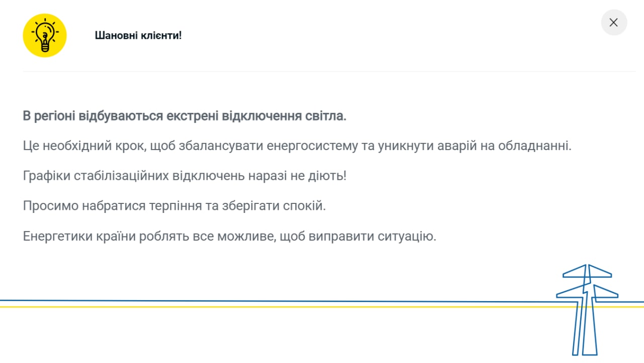Viewport: 644px width, 363px height.
Task: Click the bold line about emergency outages
Action: pyautogui.click(x=185, y=116)
